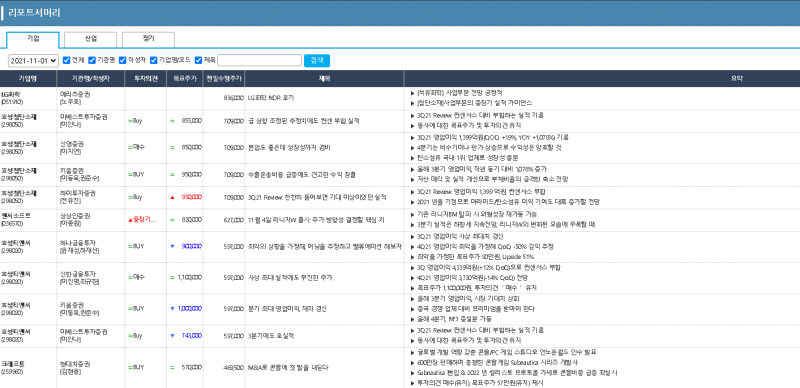The image size is (800, 388).
Task: Click the 크래프톤 (259960) company cell
Action: (x=28, y=367)
